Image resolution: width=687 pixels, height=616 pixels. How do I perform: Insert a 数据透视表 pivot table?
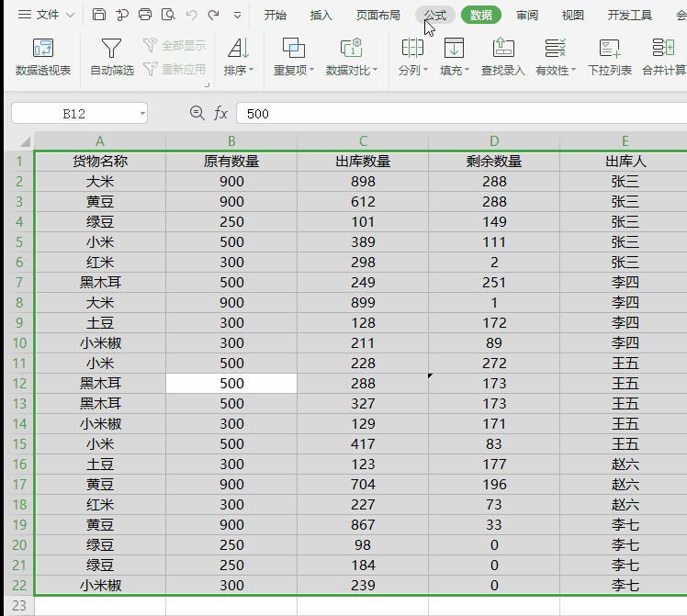[x=43, y=57]
